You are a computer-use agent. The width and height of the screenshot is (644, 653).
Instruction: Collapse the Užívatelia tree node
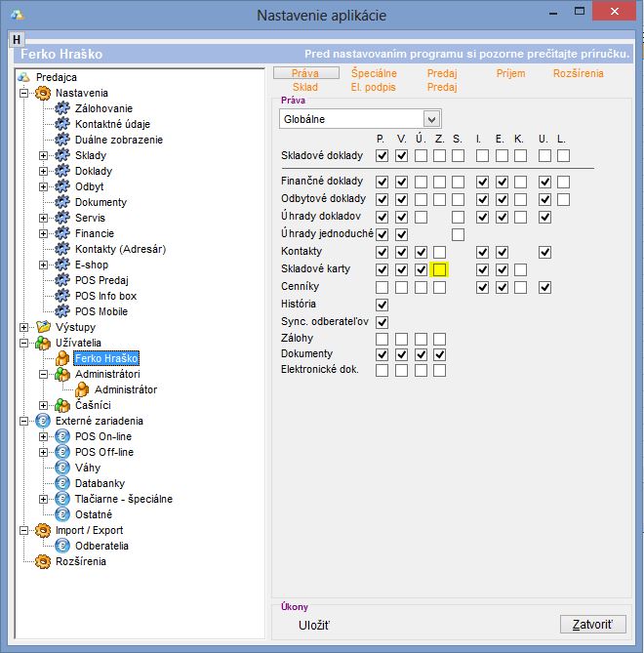pos(23,343)
